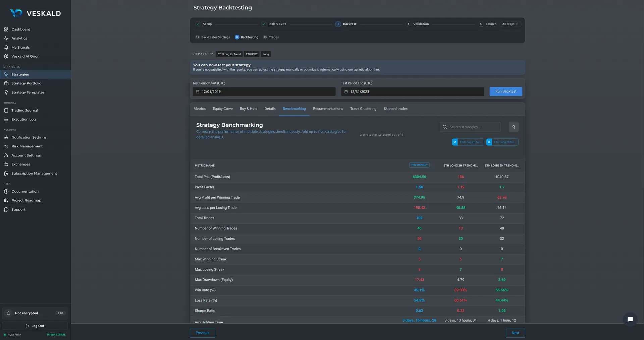Expand the All steps dropdown
Image resolution: width=644 pixels, height=340 pixels.
[x=510, y=24]
